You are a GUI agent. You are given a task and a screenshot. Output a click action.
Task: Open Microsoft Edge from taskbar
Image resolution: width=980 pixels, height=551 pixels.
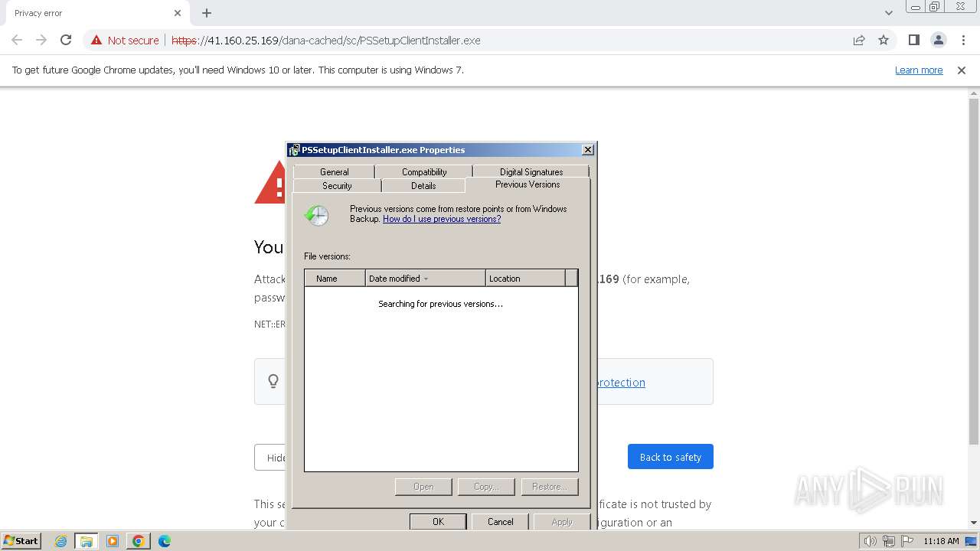pyautogui.click(x=164, y=541)
